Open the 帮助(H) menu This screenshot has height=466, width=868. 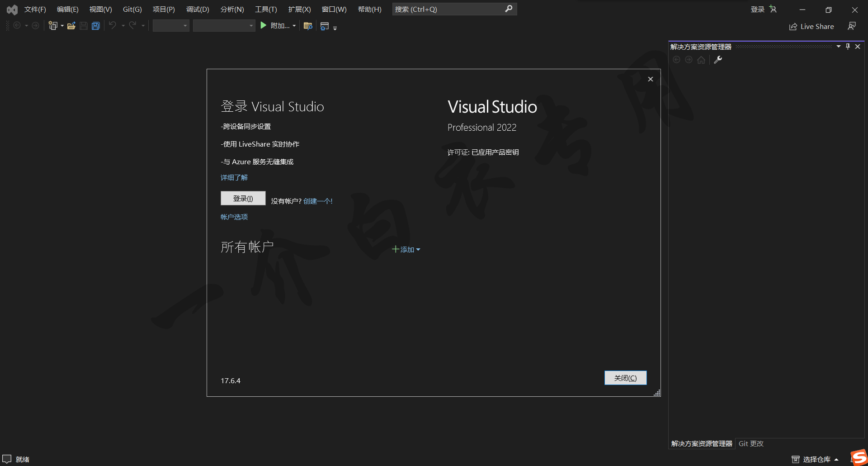(x=369, y=9)
